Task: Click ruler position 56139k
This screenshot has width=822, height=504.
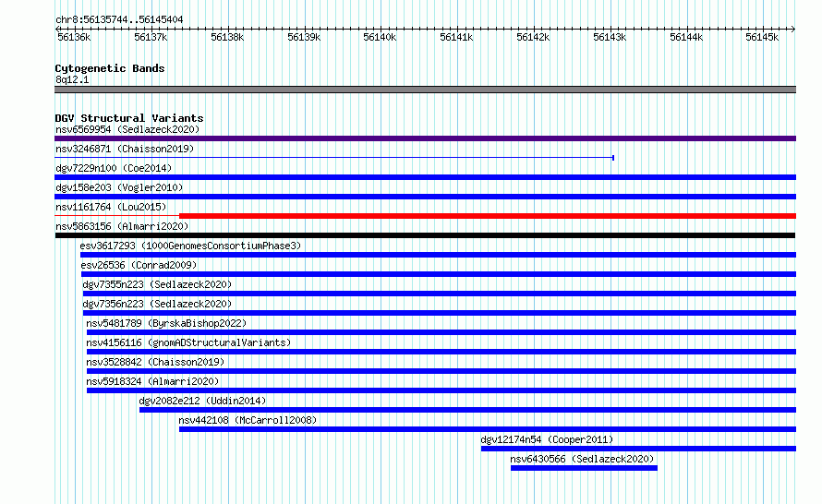Action: coord(304,37)
